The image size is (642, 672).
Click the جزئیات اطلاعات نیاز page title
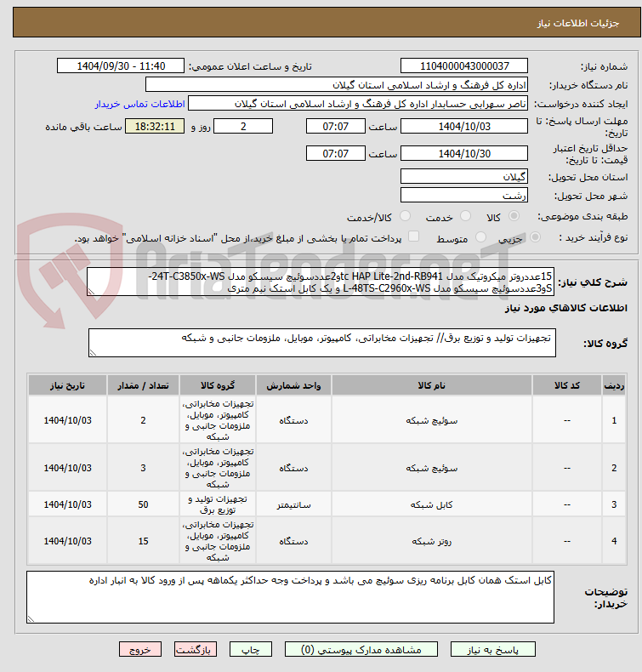click(x=578, y=23)
